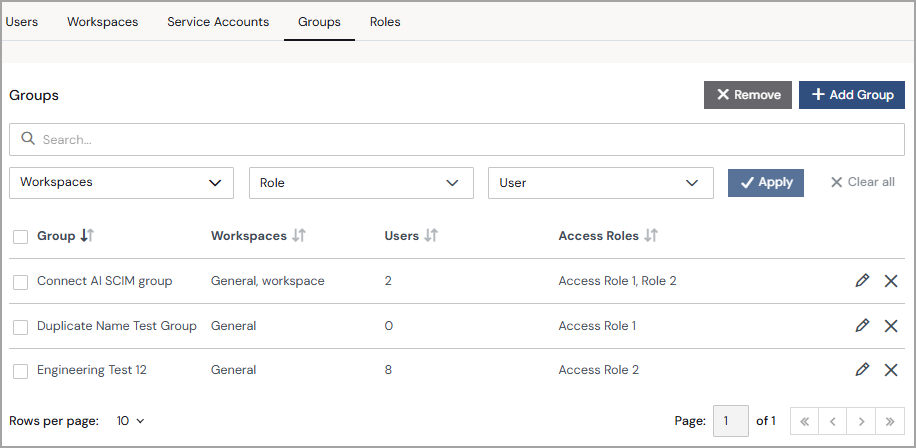Sort by Users column arrows
This screenshot has height=448, width=916.
(x=431, y=235)
